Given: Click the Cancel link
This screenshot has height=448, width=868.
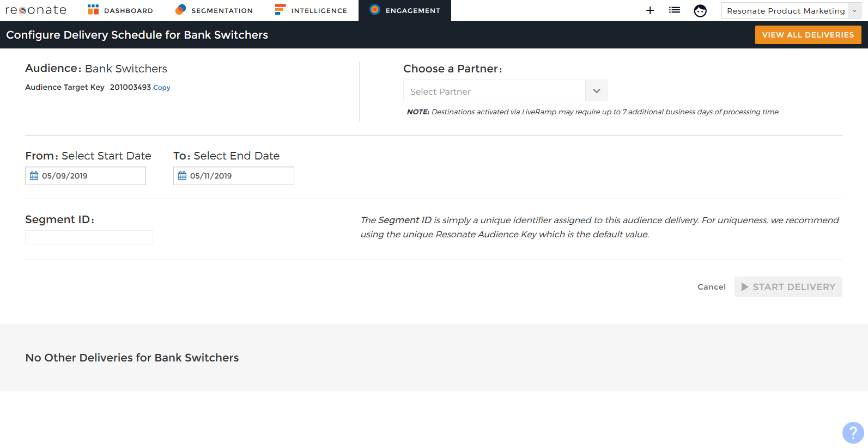Looking at the screenshot, I should point(712,287).
